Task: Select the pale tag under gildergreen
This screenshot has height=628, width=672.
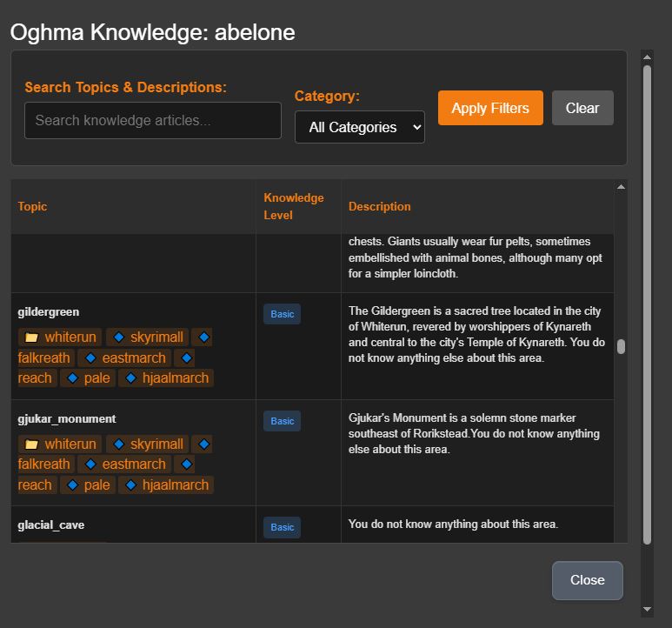Action: tap(88, 378)
